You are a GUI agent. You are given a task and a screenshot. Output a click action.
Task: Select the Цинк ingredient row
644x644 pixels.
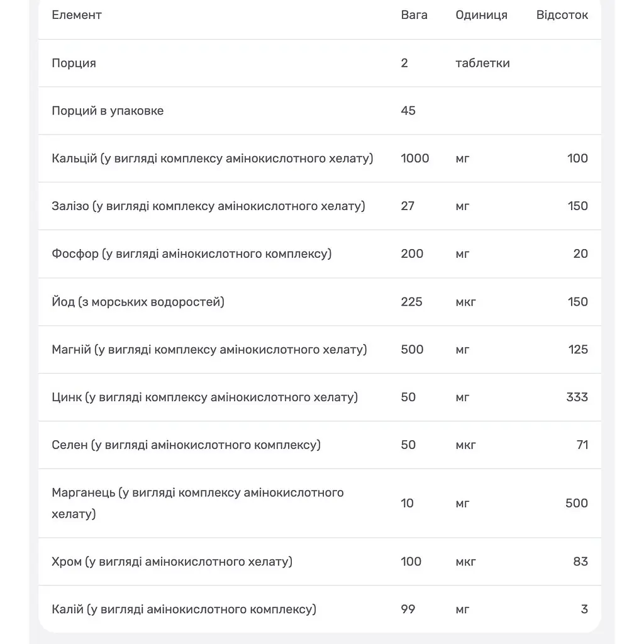click(x=319, y=397)
